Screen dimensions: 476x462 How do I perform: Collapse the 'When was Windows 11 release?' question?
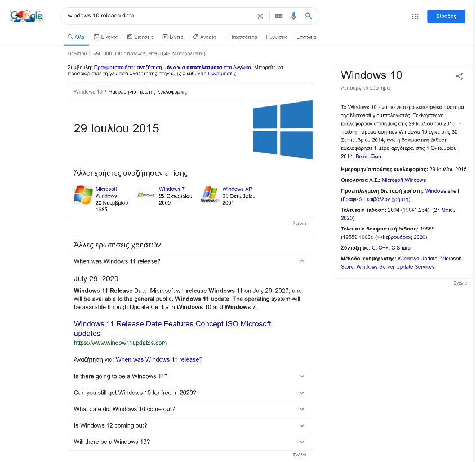click(190, 261)
